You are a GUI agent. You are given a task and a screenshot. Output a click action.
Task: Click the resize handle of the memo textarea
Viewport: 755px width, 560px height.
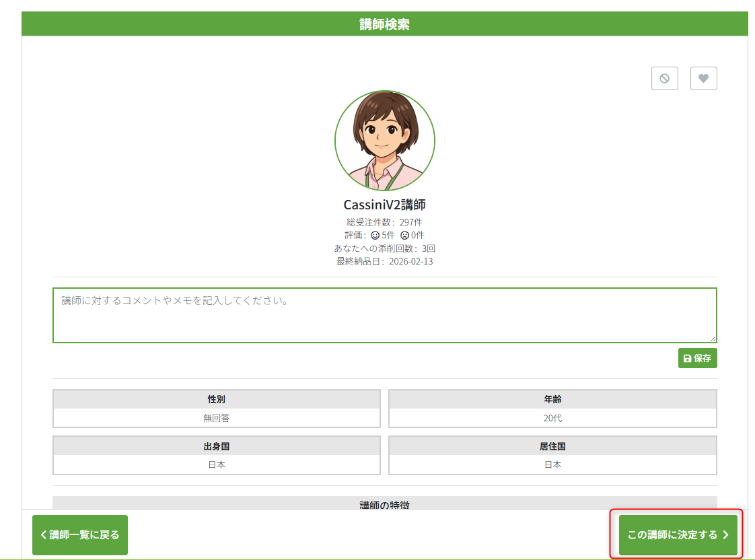pos(713,339)
